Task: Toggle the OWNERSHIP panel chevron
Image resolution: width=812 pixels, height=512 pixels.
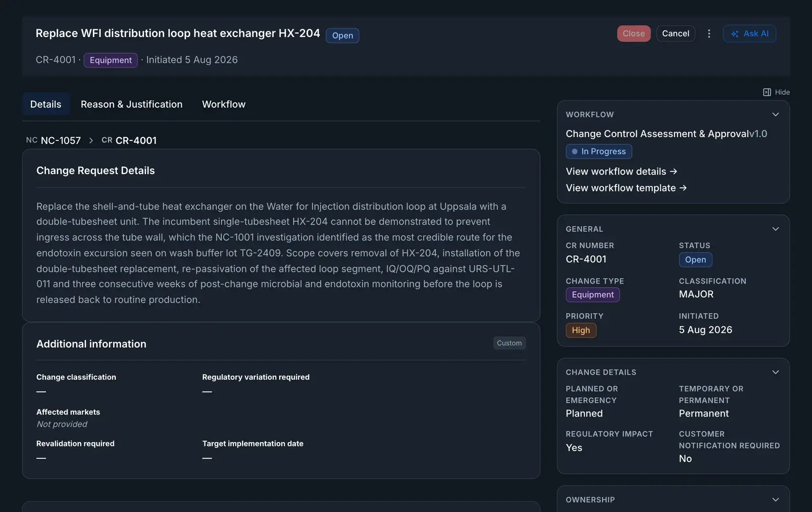Action: pyautogui.click(x=775, y=500)
